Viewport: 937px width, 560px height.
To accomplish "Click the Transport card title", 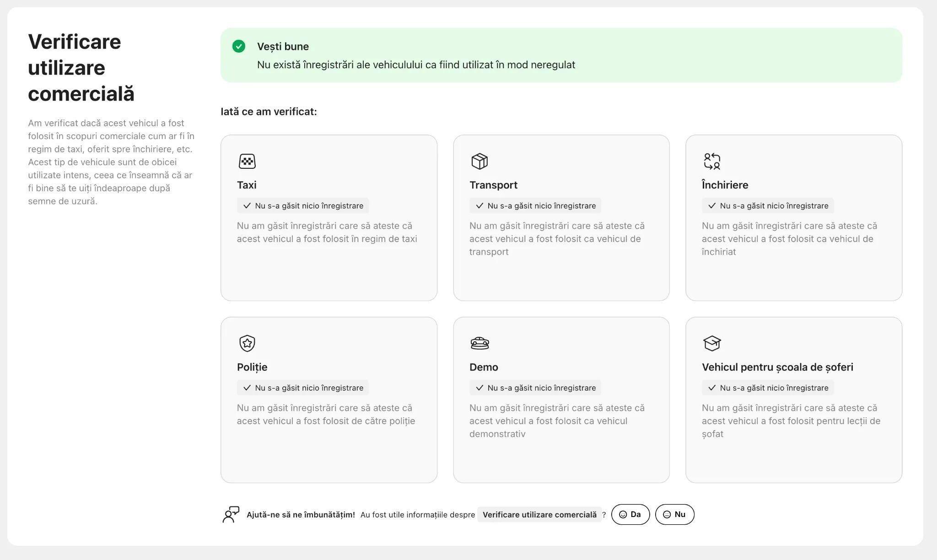I will pos(493,185).
